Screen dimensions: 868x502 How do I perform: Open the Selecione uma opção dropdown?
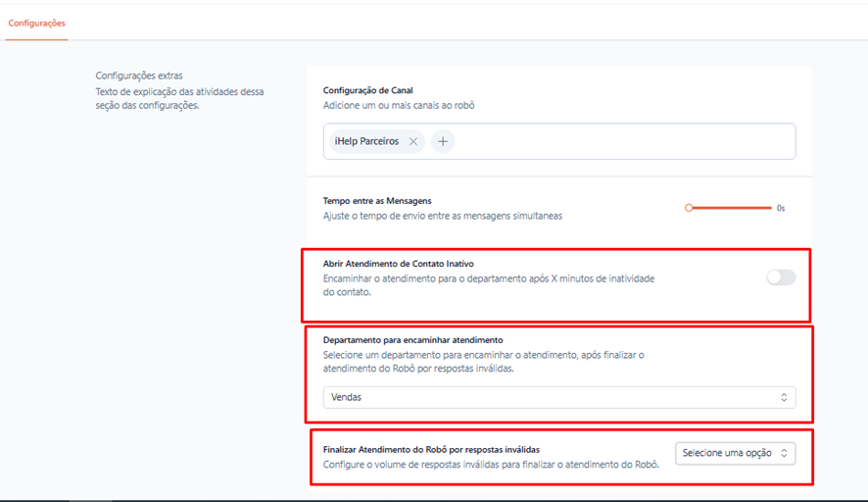click(x=735, y=453)
